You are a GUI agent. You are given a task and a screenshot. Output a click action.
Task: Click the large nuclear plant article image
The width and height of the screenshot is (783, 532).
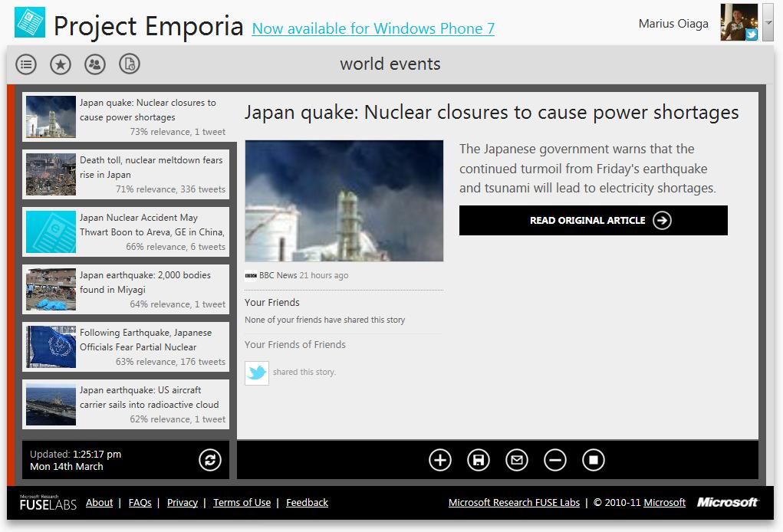344,201
